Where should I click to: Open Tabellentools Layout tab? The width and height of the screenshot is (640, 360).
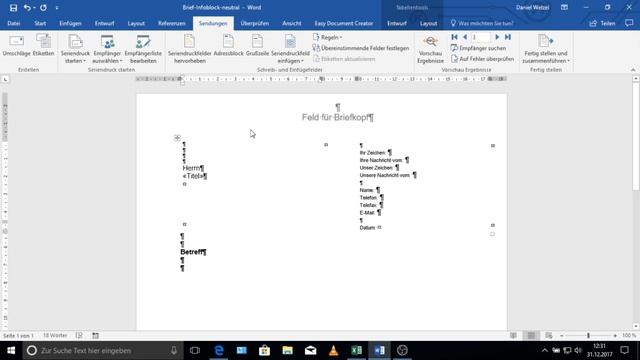point(428,23)
